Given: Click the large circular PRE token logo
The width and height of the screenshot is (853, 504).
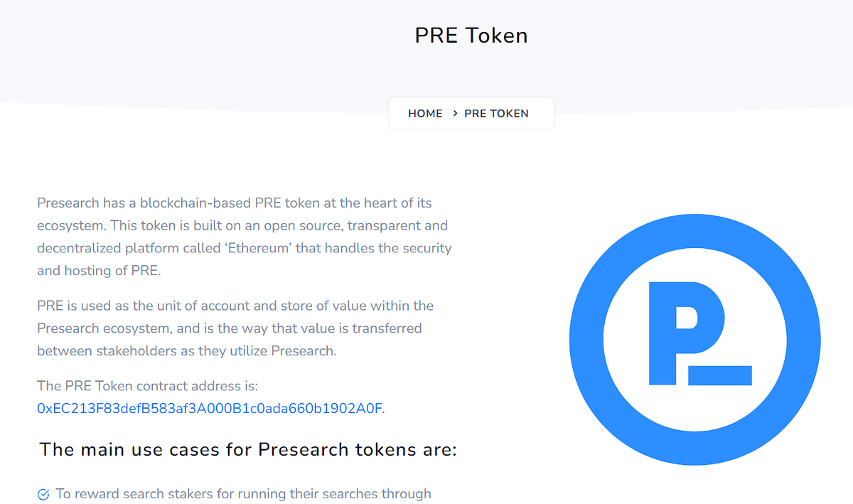Looking at the screenshot, I should pos(694,340).
